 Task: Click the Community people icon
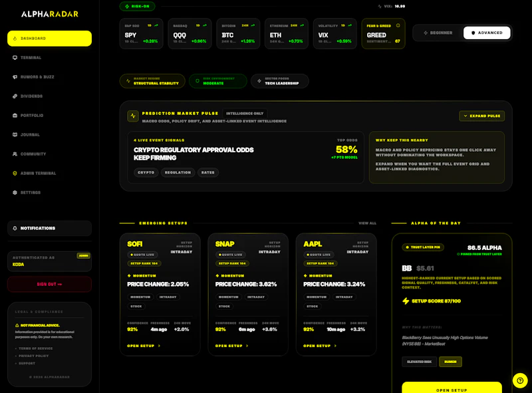(15, 154)
